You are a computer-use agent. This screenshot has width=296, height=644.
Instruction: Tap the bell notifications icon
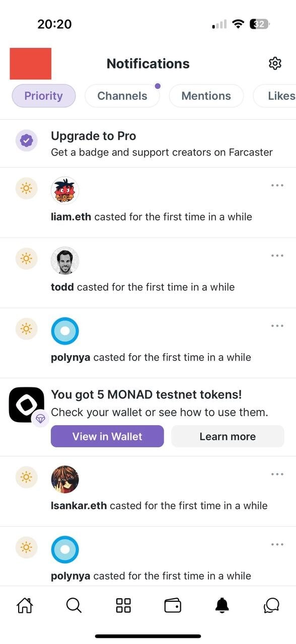coord(222,605)
